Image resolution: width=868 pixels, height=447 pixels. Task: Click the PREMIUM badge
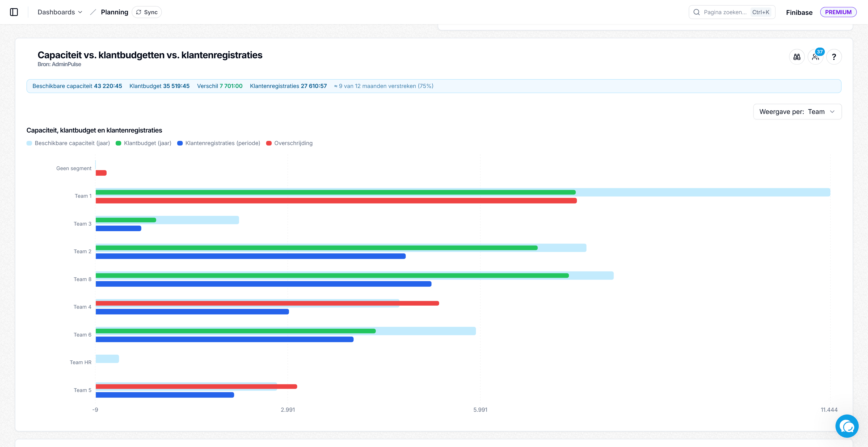pos(838,12)
